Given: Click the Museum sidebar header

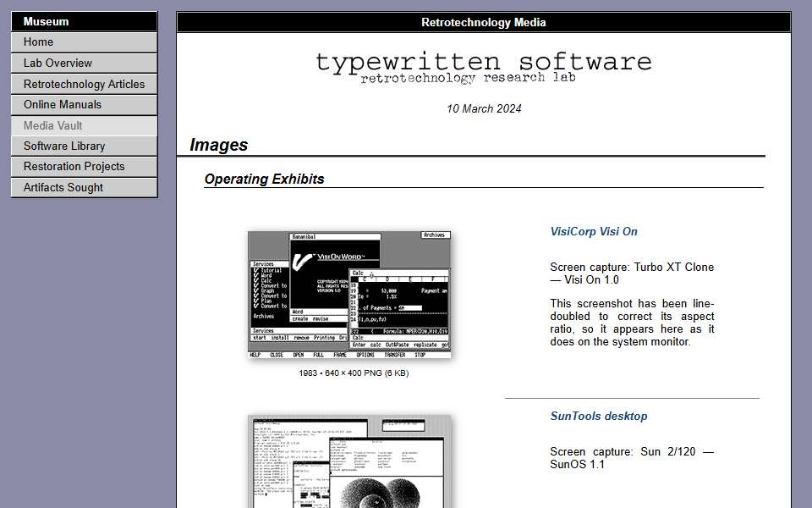Looking at the screenshot, I should (84, 22).
